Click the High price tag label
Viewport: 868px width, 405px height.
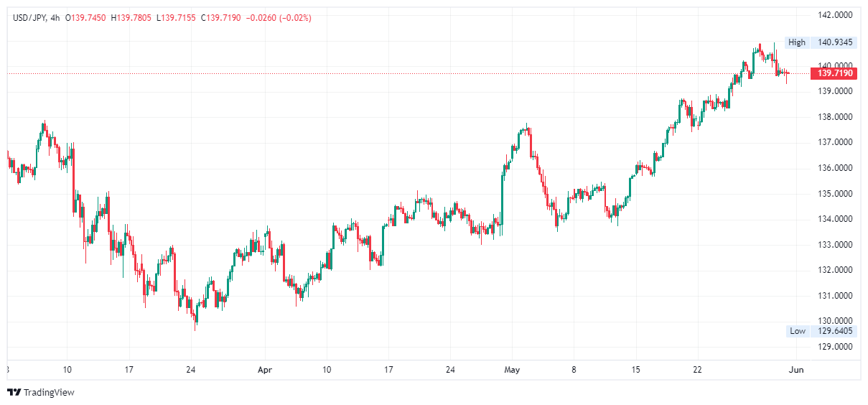[x=796, y=42]
